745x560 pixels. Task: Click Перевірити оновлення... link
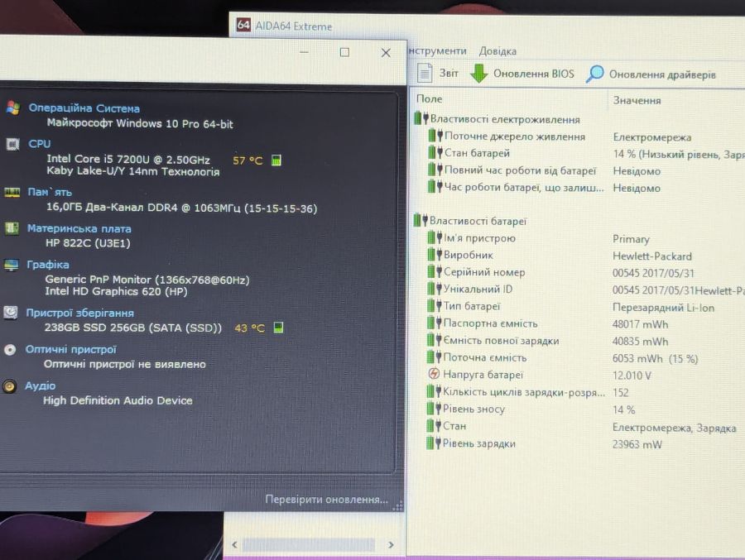[326, 500]
